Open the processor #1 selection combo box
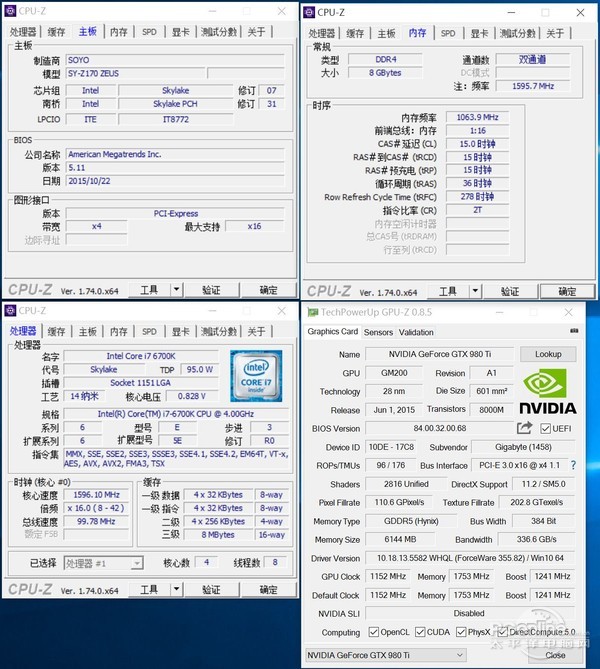 click(x=103, y=563)
